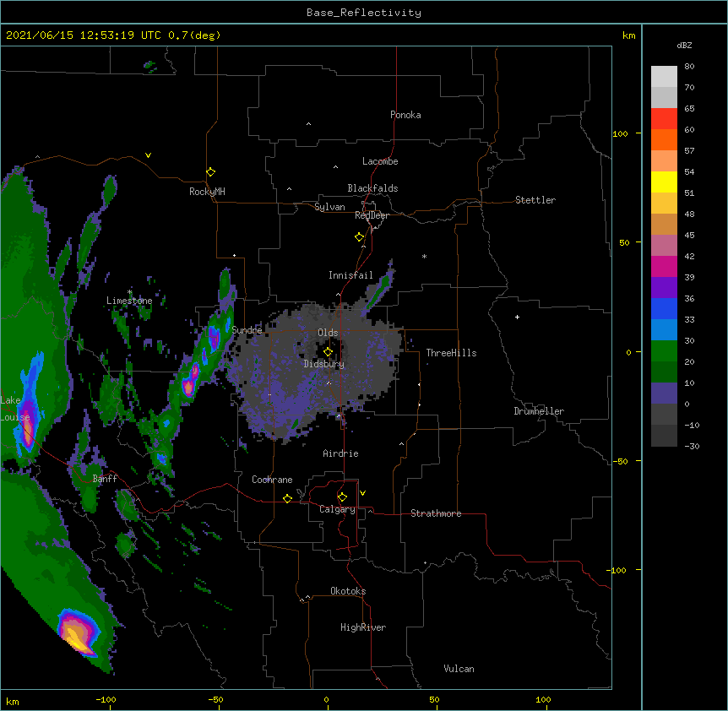The width and height of the screenshot is (728, 711).
Task: Click the yellow V marker northwest of RockyMH
Action: 148,155
